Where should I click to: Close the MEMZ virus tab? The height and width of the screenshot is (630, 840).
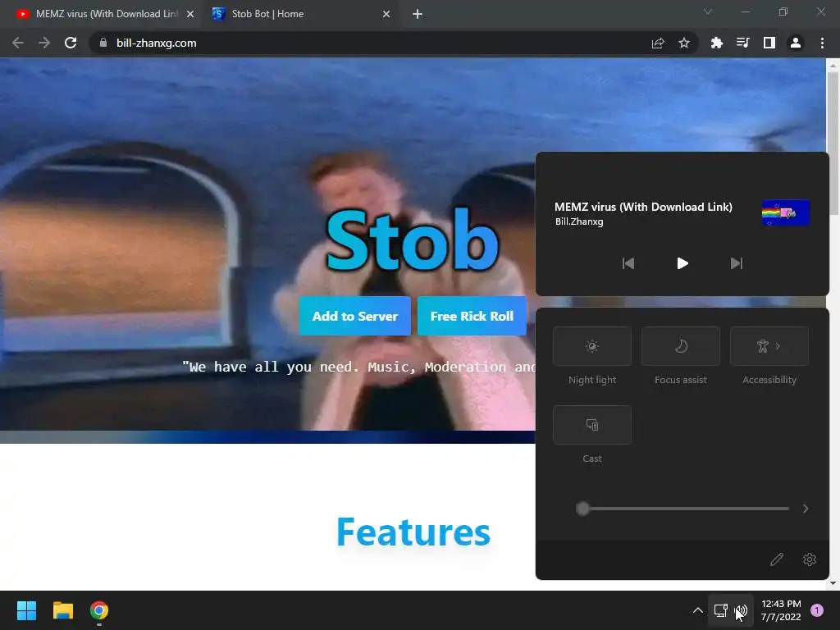click(190, 14)
